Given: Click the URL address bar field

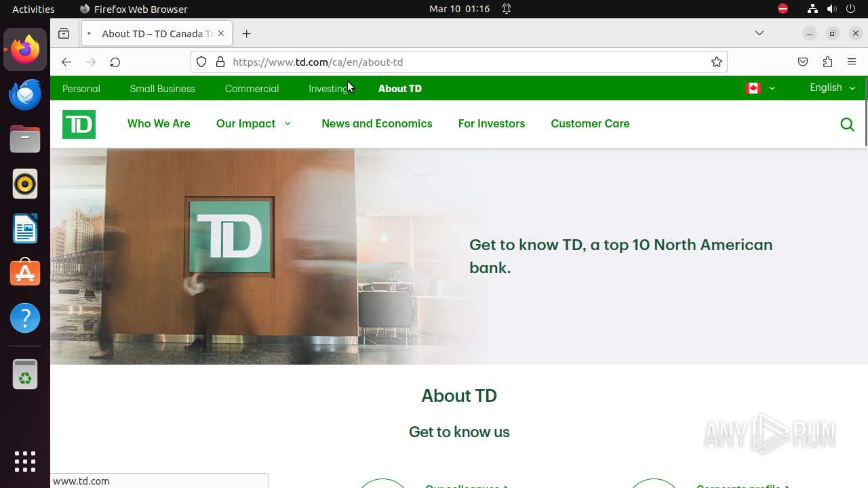Looking at the screenshot, I should [458, 62].
